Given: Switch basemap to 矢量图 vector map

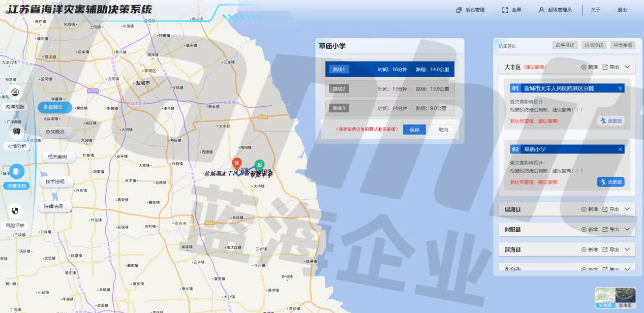Looking at the screenshot, I should point(605,298).
